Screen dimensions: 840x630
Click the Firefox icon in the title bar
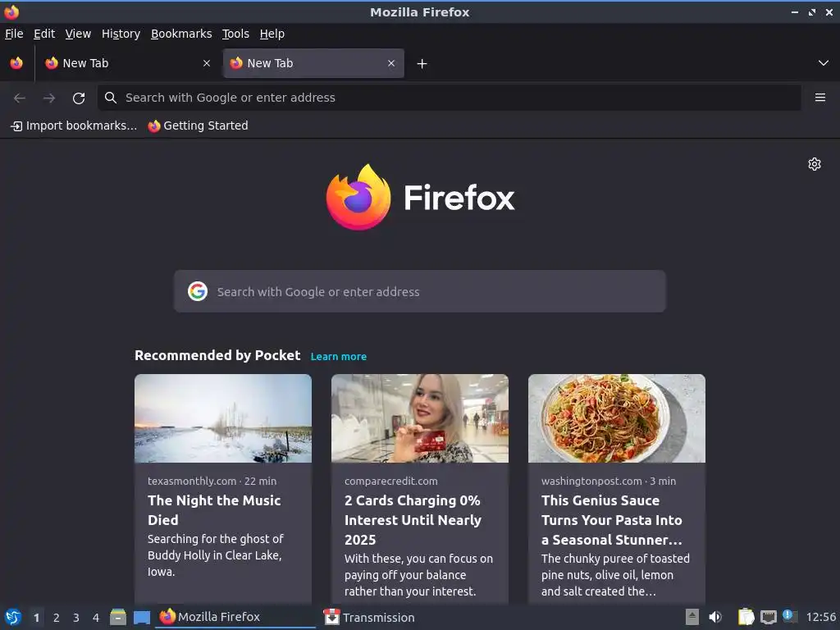[11, 11]
